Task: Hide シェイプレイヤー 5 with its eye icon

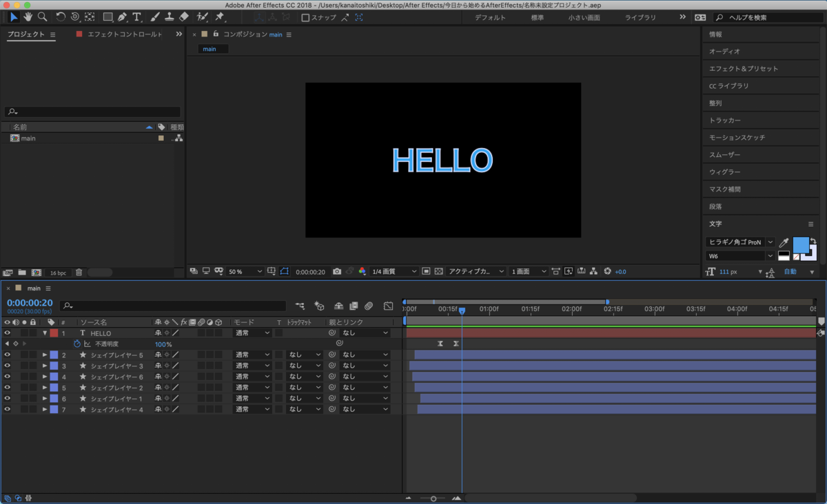Action: [8, 355]
